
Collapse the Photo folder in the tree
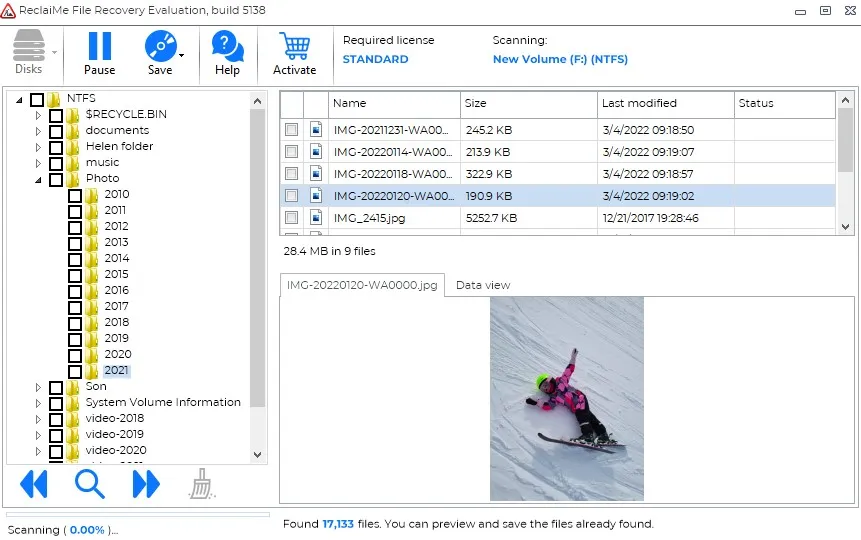coord(39,179)
